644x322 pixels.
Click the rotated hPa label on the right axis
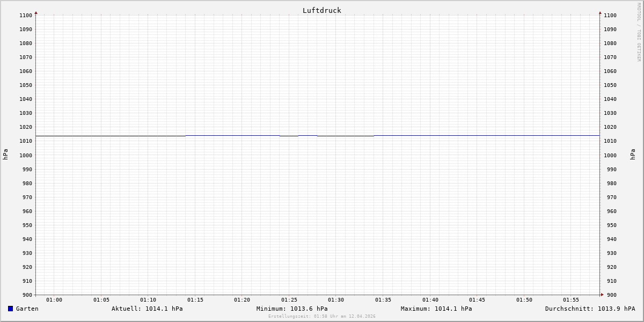(x=633, y=155)
